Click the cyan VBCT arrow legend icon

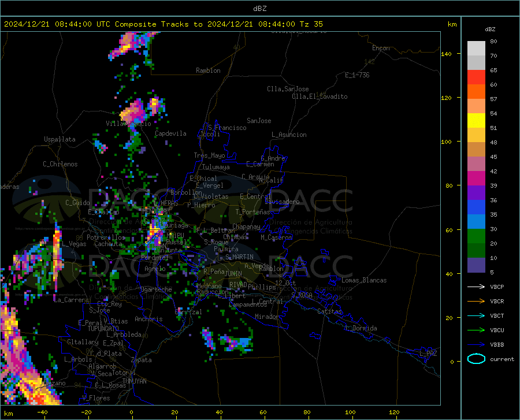pos(476,315)
